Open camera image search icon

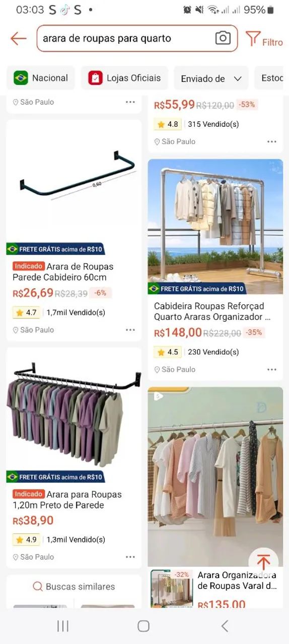223,38
